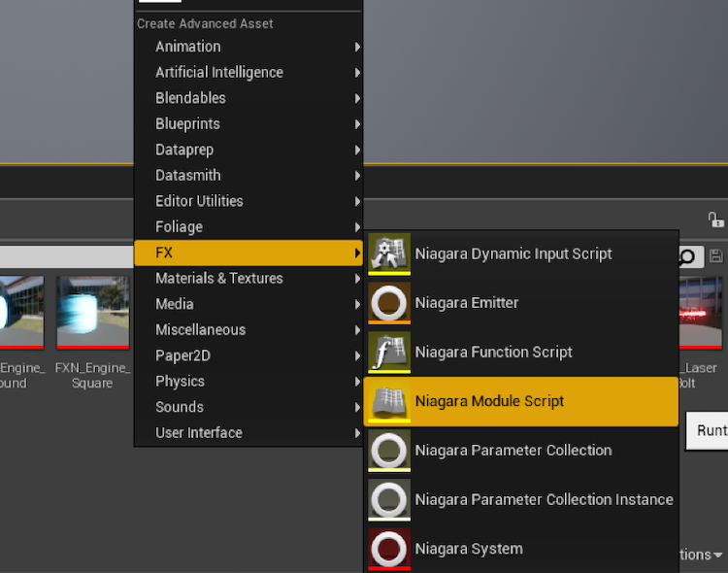
Task: Open the Miscellaneous submenu
Action: (248, 330)
